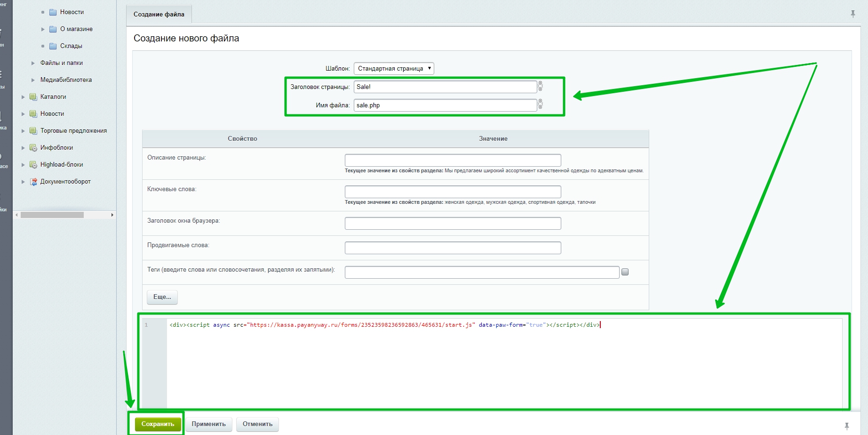Expand the Торговые предложения node
Screen dimensions: 868x435
click(x=23, y=131)
